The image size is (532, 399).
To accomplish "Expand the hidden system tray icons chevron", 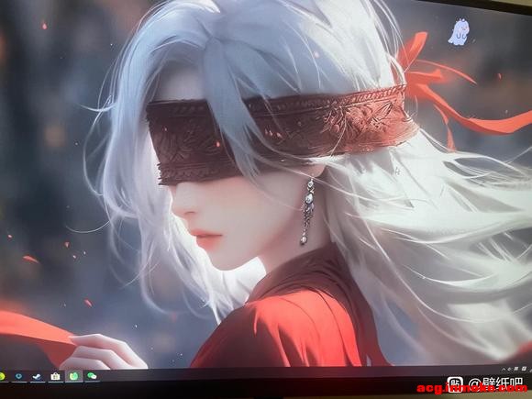I will pyautogui.click(x=504, y=369).
